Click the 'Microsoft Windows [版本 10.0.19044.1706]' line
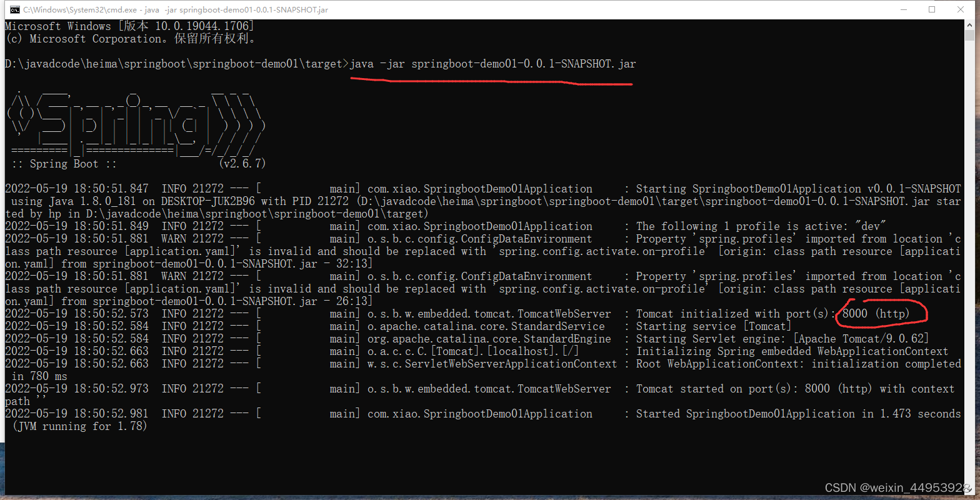The width and height of the screenshot is (980, 500). (130, 26)
